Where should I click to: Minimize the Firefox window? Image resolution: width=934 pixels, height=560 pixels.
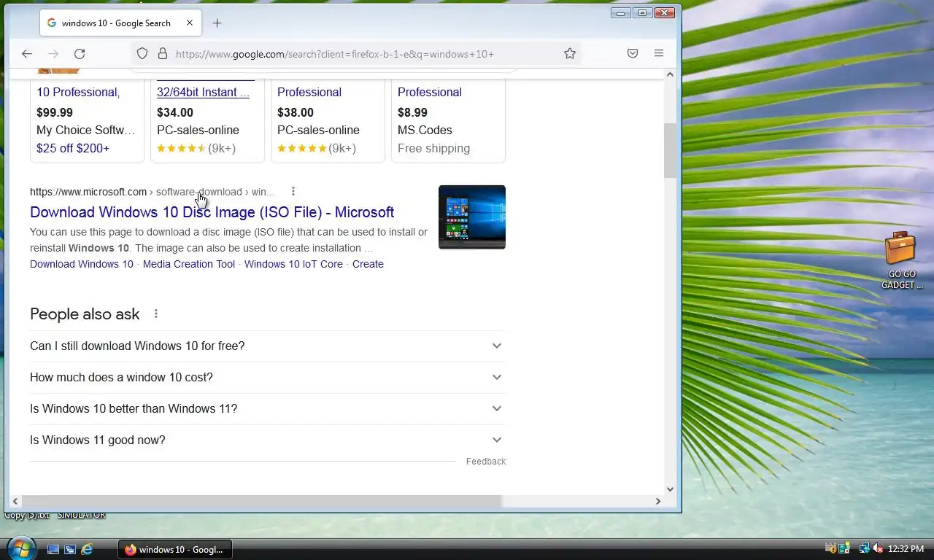(x=621, y=12)
